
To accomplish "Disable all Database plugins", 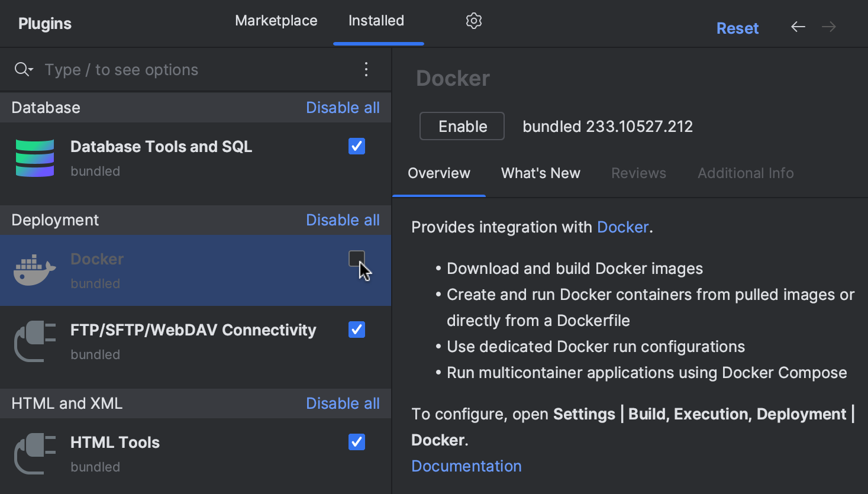I will 343,107.
